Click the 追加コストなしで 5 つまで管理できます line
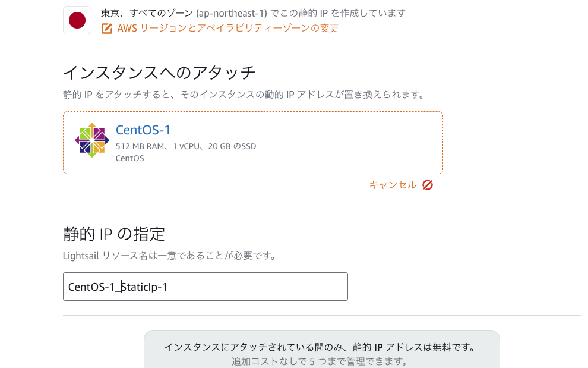This screenshot has height=368, width=588. coord(320,361)
